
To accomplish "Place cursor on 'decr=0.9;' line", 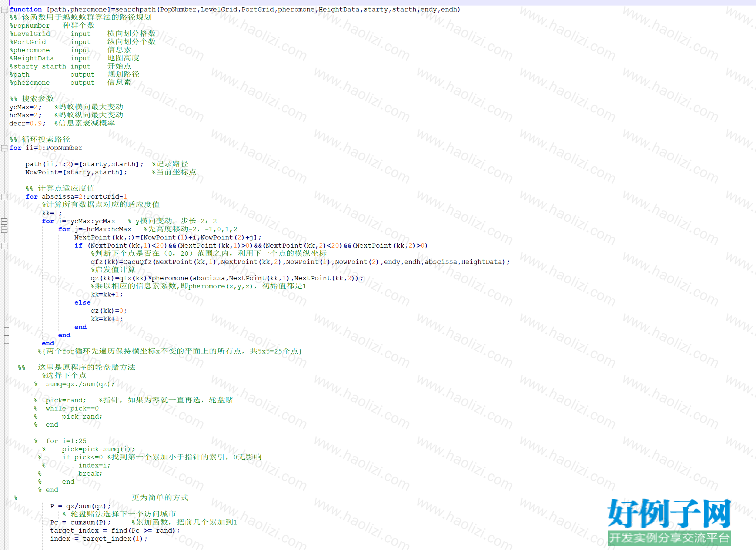I will click(x=27, y=124).
